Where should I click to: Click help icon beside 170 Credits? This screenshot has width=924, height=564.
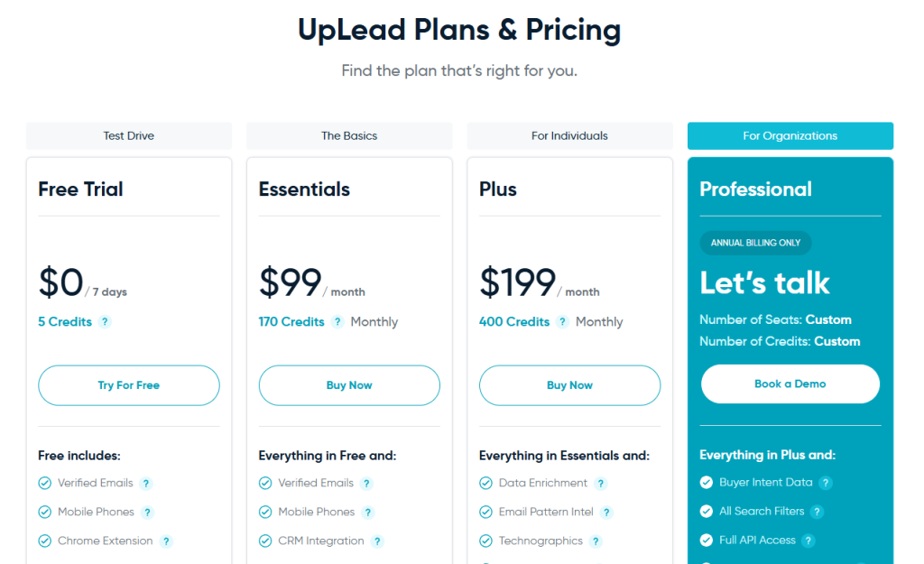coord(337,322)
